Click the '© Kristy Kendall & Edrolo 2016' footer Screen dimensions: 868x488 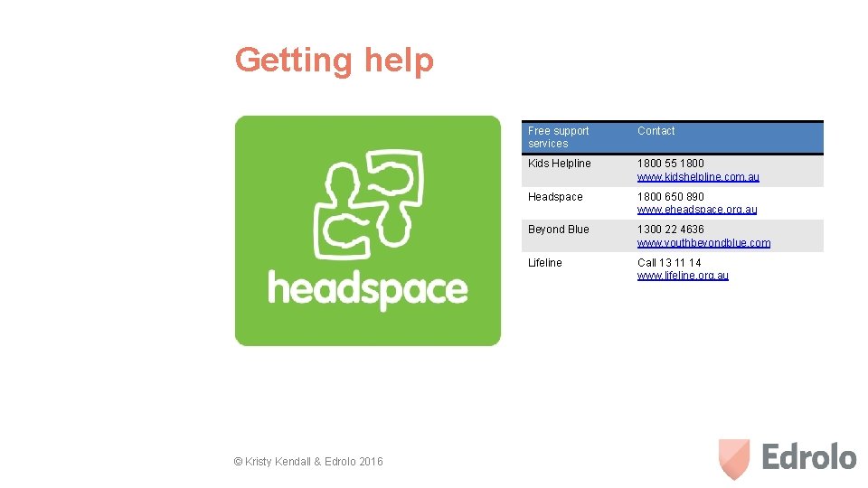click(308, 462)
